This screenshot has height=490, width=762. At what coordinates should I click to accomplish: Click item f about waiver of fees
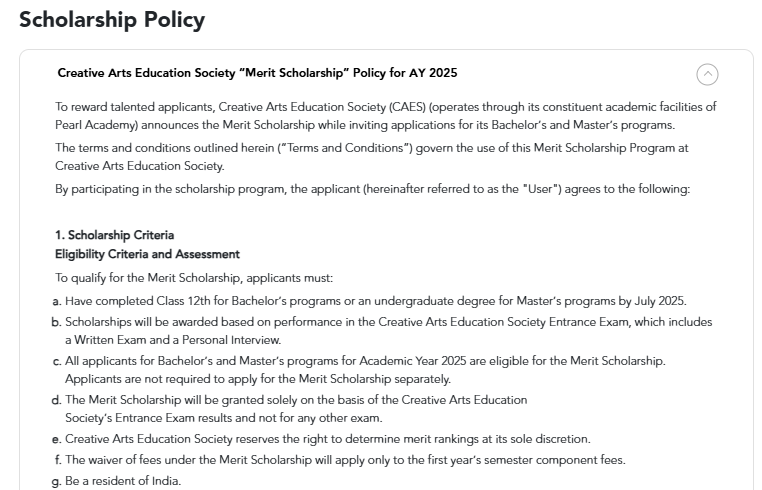click(x=345, y=460)
